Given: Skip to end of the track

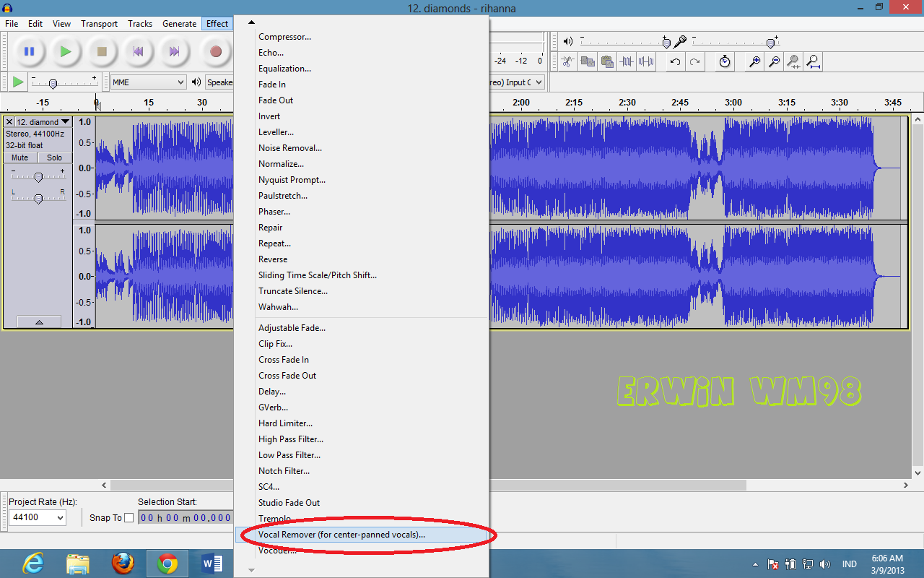Looking at the screenshot, I should click(174, 51).
